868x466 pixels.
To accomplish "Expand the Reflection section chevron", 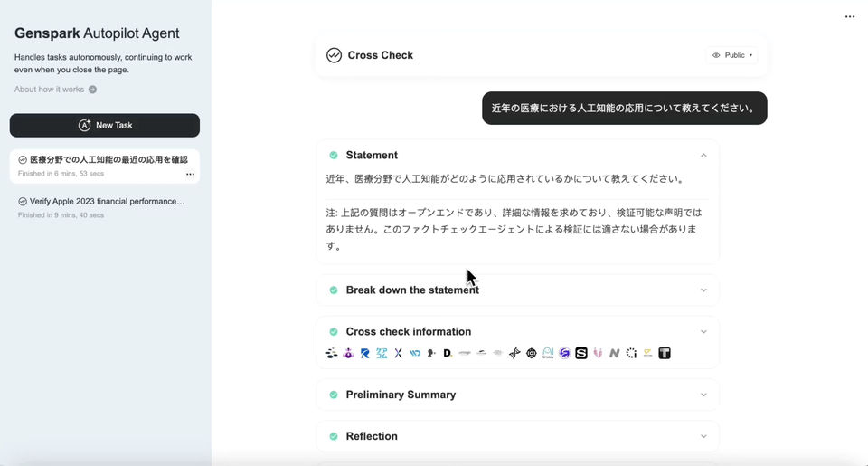I will tap(703, 436).
